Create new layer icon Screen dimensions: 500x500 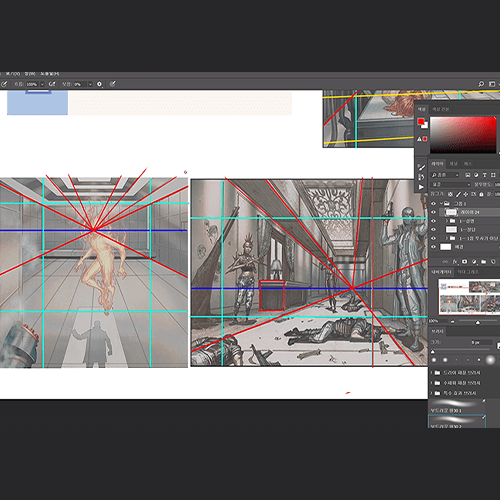click(493, 262)
